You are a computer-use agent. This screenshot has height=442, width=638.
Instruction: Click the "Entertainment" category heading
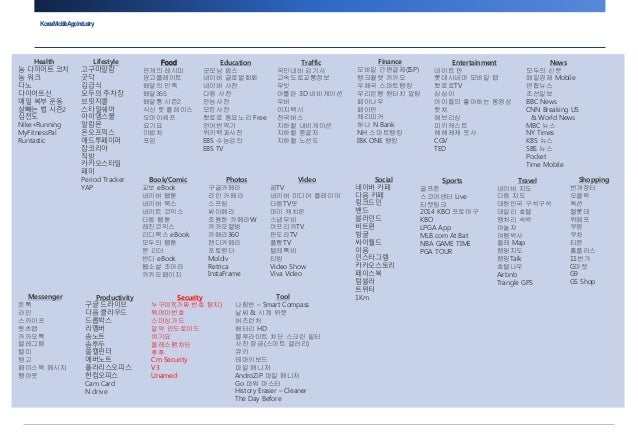coord(474,63)
